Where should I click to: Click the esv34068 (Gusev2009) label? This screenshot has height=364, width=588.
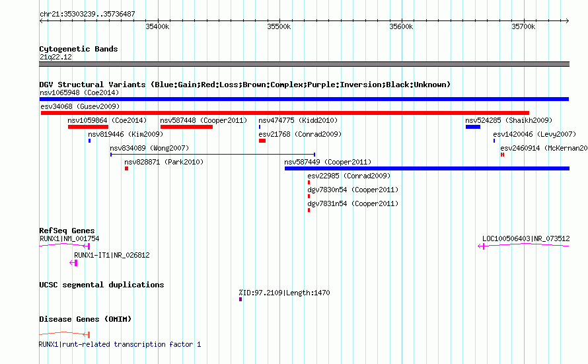click(x=80, y=106)
